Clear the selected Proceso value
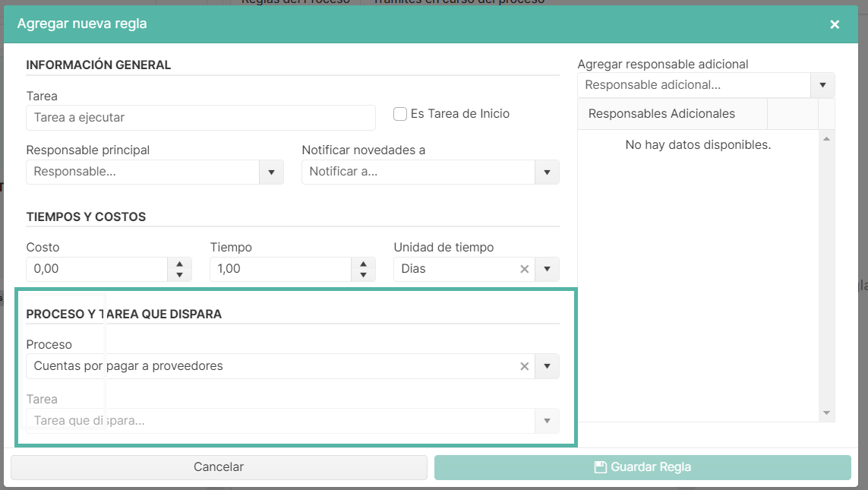The image size is (868, 490). pyautogui.click(x=524, y=366)
